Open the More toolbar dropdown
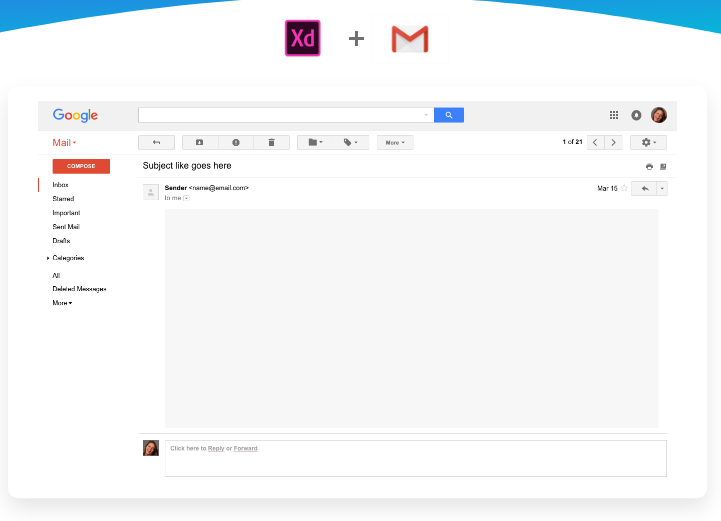 [x=395, y=143]
